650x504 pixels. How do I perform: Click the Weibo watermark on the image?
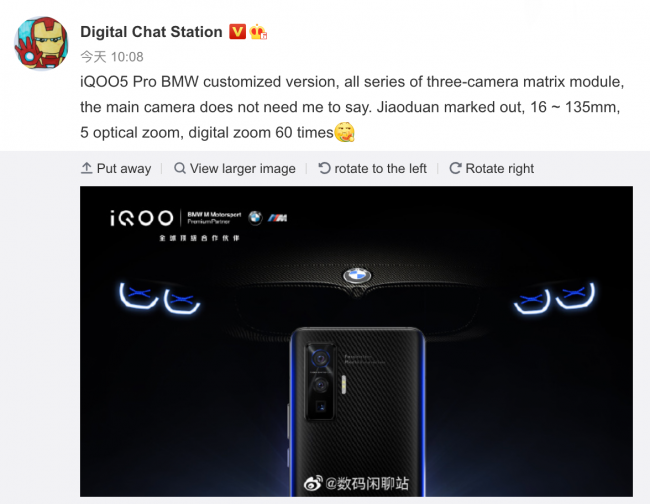356,484
